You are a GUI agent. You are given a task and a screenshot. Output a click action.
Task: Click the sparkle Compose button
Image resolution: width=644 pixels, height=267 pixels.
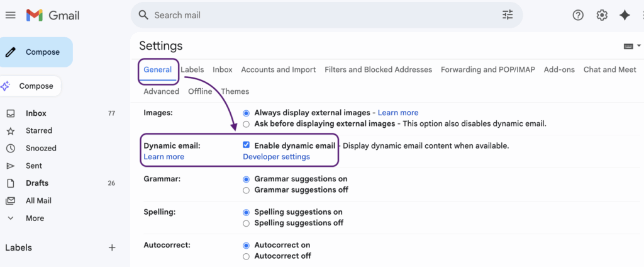point(30,86)
